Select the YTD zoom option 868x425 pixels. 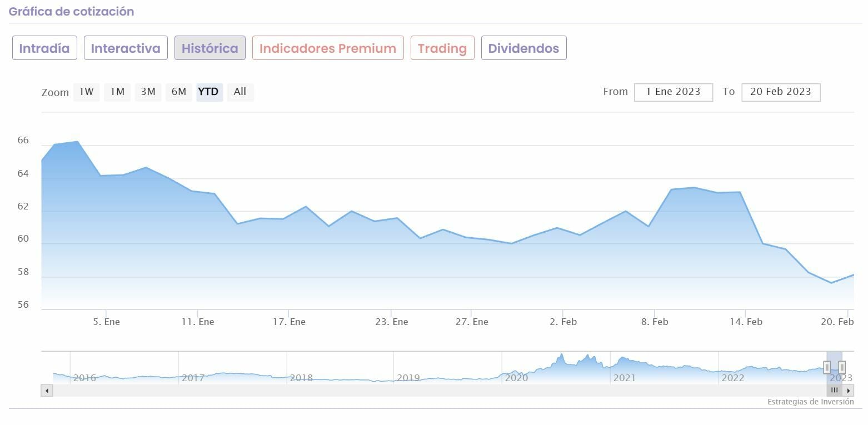tap(209, 92)
